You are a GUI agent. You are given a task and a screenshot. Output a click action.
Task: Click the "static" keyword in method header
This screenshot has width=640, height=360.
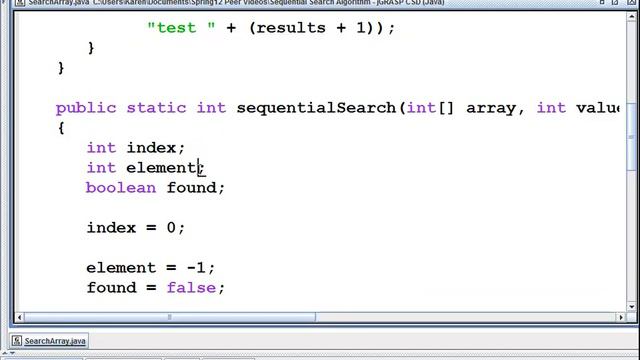coord(156,108)
